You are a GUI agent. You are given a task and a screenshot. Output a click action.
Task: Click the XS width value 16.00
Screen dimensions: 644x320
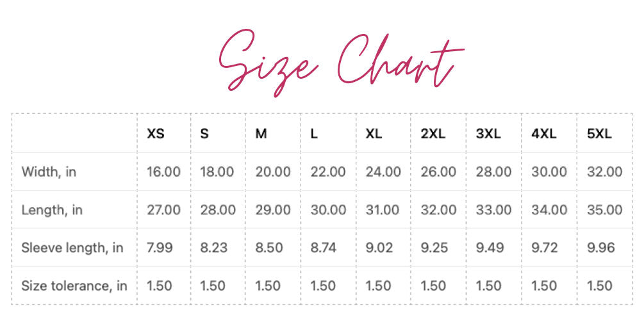click(163, 172)
